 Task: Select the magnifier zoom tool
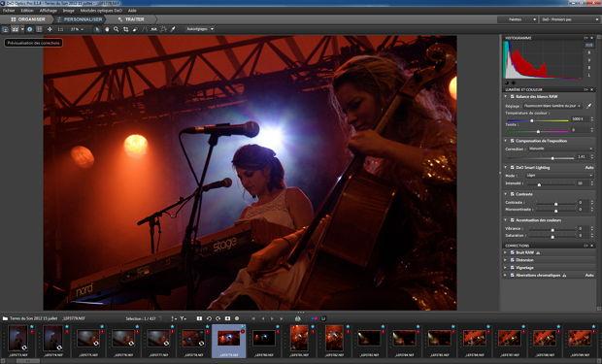click(x=117, y=29)
